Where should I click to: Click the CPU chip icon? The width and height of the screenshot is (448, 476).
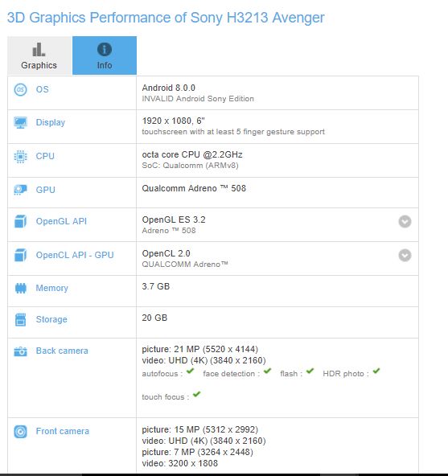pyautogui.click(x=20, y=156)
